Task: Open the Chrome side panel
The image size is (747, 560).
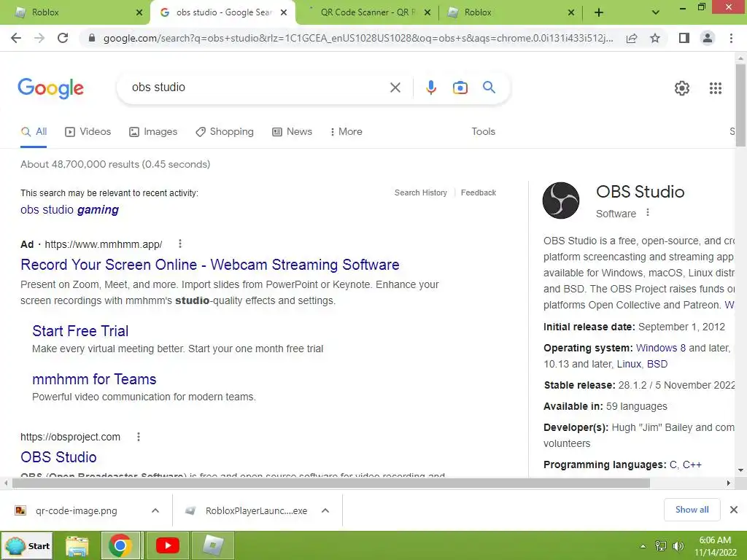Action: 684,38
